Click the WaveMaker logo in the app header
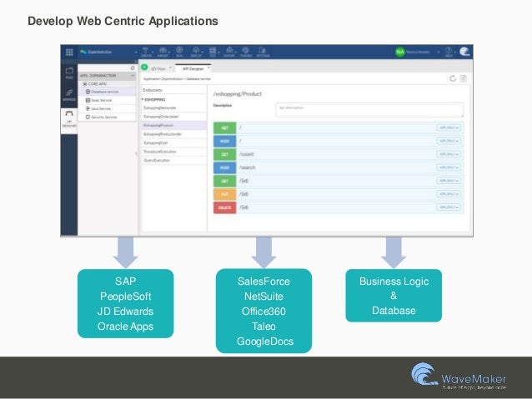This screenshot has width=532, height=399. (464, 52)
